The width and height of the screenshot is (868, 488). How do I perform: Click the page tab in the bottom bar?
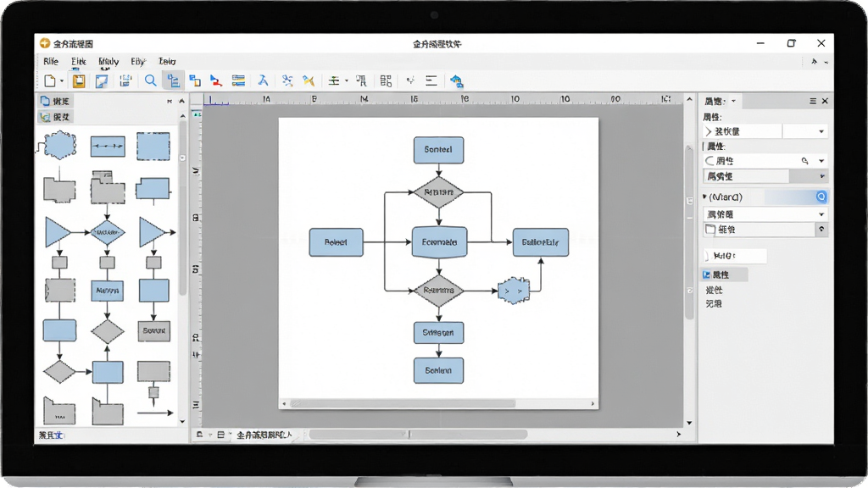coord(264,435)
